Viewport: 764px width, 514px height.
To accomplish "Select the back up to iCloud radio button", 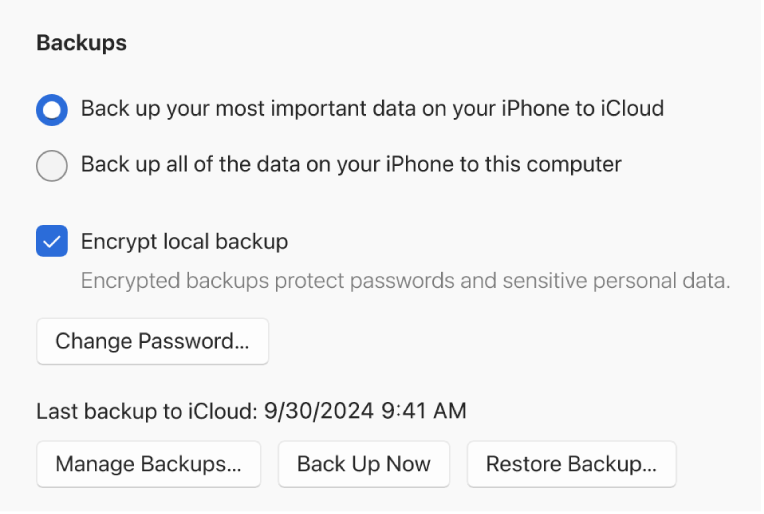I will point(51,109).
